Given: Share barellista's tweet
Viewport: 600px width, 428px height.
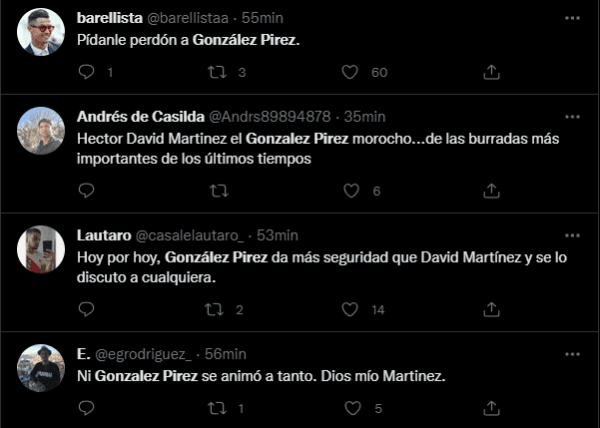Looking at the screenshot, I should pyautogui.click(x=491, y=72).
